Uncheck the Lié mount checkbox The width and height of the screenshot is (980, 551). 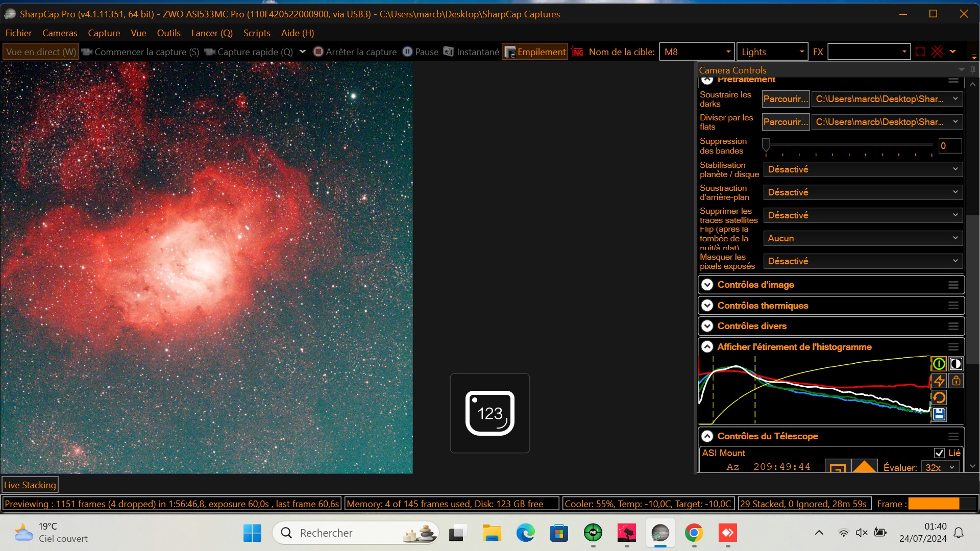[x=939, y=453]
